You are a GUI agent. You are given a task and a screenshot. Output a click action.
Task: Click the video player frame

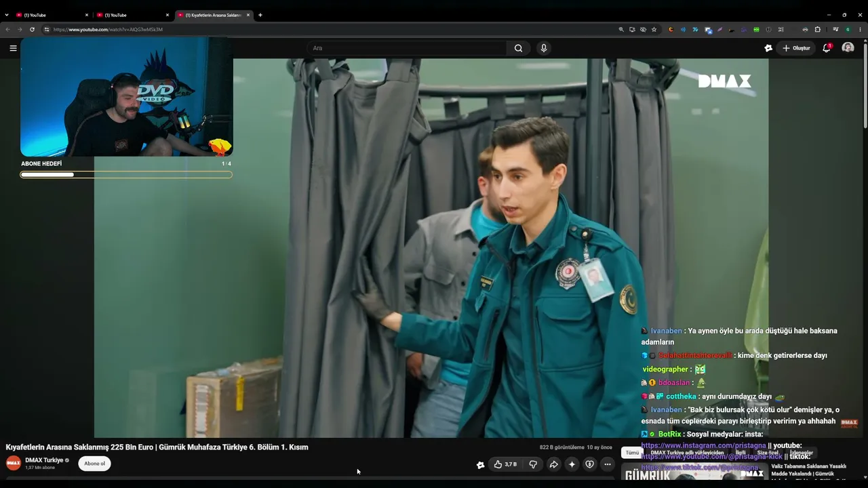[x=431, y=248]
